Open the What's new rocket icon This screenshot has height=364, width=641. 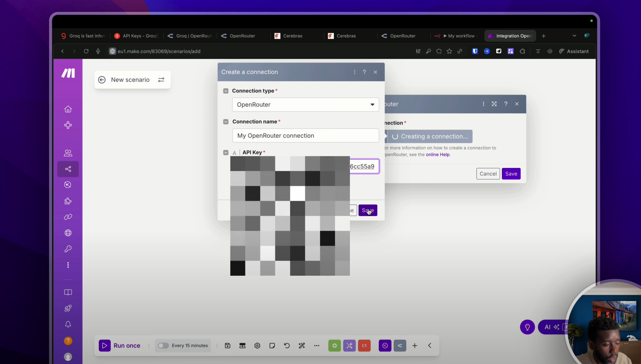click(68, 308)
